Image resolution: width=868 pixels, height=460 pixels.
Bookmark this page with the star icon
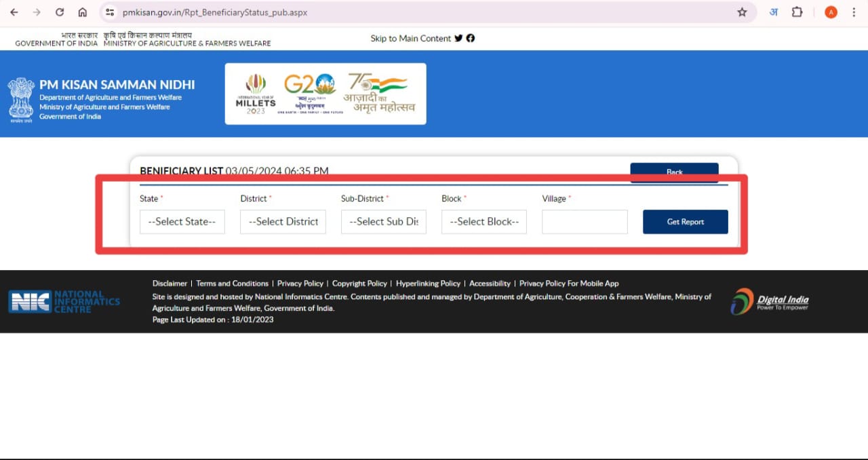pos(742,12)
